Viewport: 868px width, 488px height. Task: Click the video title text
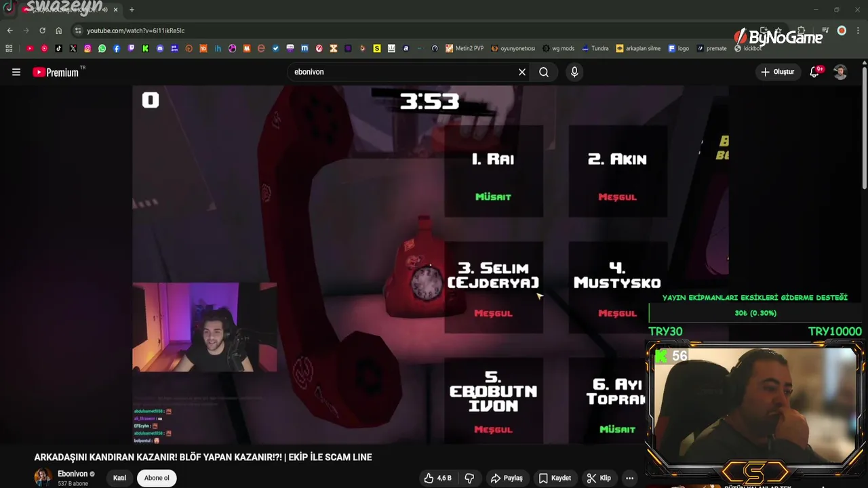[203, 457]
